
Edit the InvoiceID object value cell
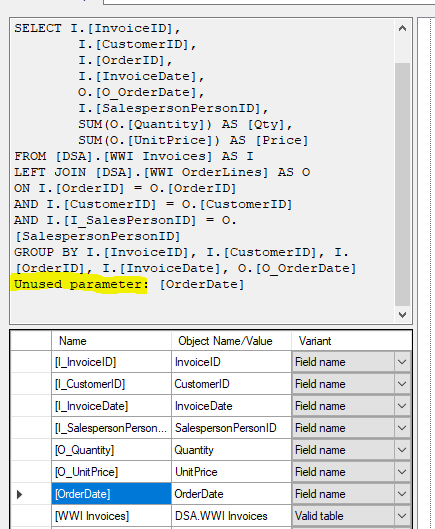tap(231, 362)
